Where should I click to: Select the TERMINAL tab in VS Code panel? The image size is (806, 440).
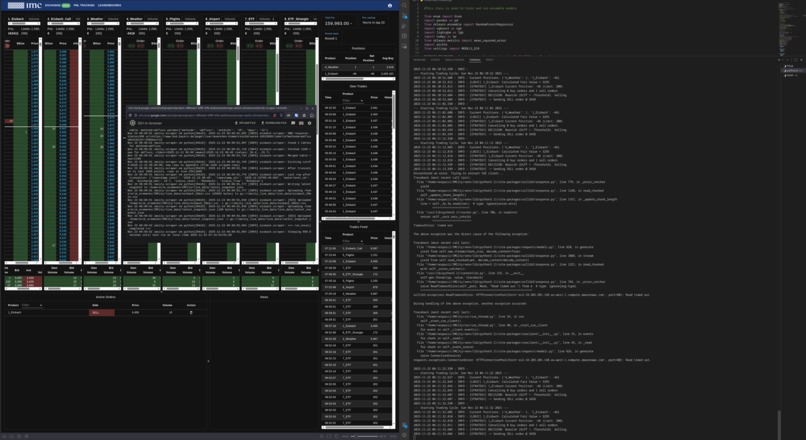click(x=474, y=60)
